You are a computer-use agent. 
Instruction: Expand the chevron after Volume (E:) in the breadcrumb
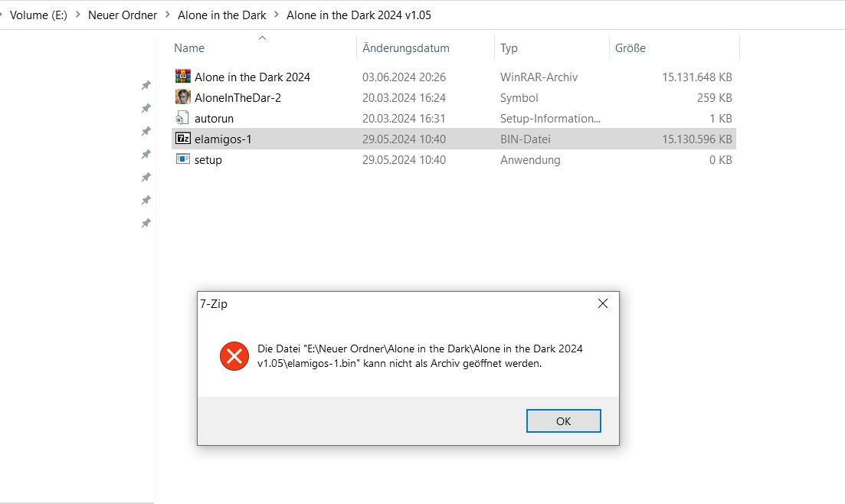tap(77, 15)
